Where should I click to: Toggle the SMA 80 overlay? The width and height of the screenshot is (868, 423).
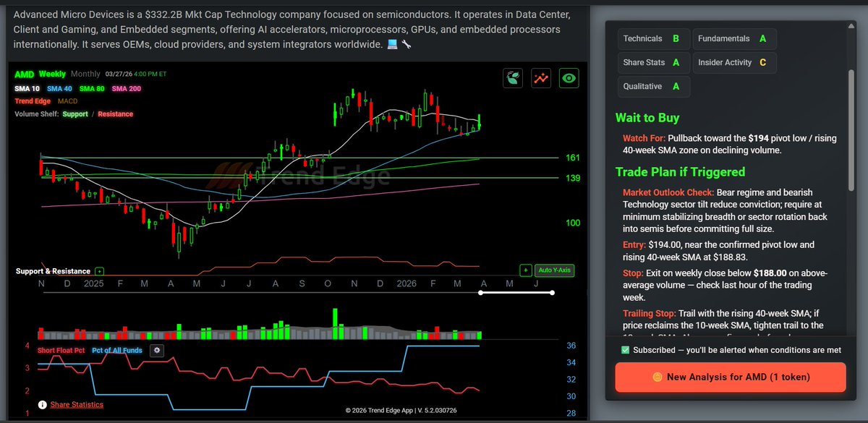click(x=92, y=88)
